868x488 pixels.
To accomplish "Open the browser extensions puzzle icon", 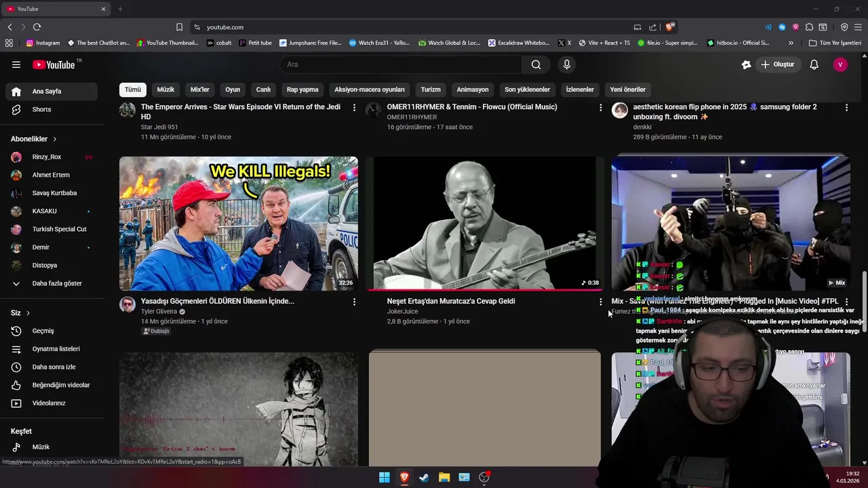I will coord(809,27).
